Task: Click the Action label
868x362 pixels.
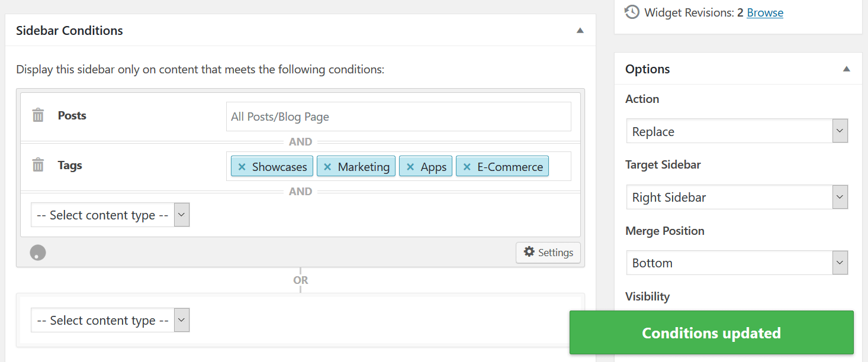Action: coord(642,99)
